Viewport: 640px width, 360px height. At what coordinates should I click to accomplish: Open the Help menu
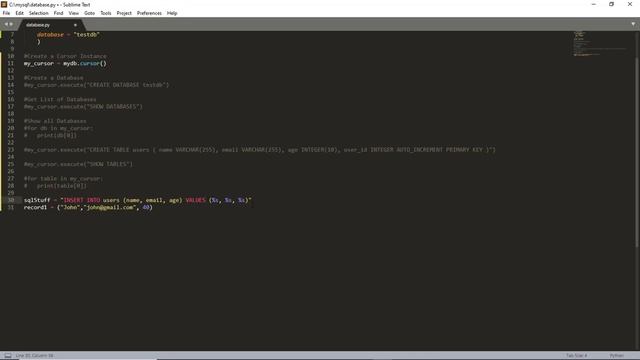[x=172, y=13]
